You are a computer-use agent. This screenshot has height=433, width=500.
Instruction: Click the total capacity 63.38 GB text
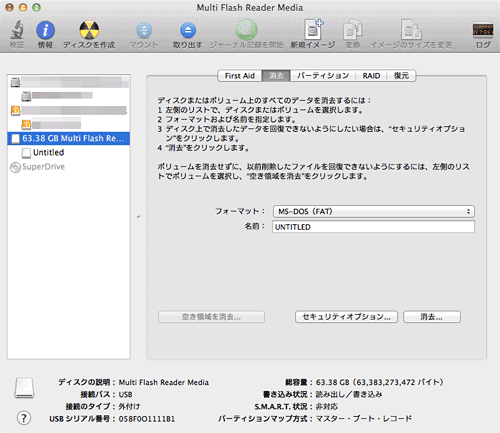point(380,382)
